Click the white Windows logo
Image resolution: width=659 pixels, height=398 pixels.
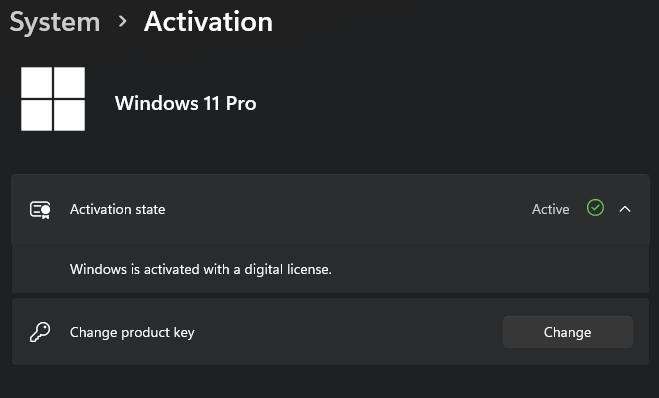(53, 99)
